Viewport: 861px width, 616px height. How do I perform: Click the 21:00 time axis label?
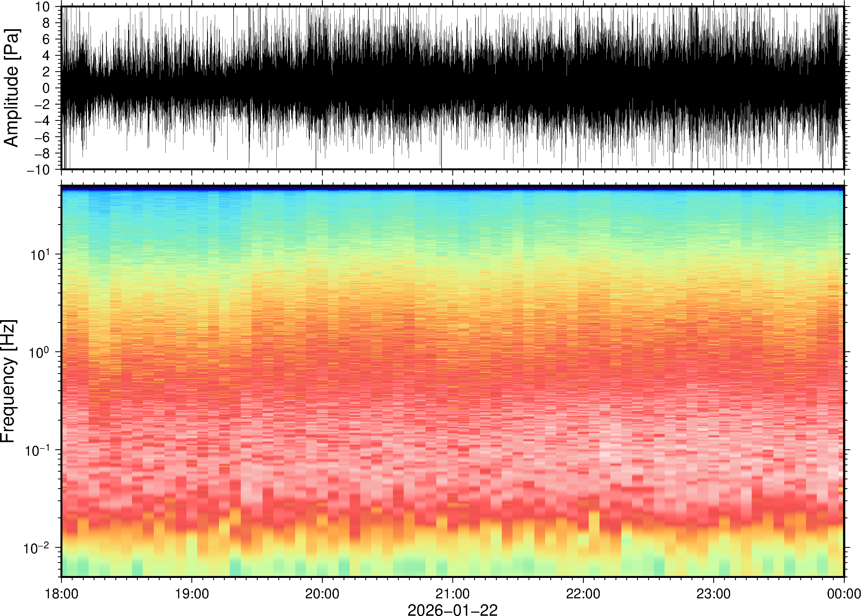tap(452, 594)
